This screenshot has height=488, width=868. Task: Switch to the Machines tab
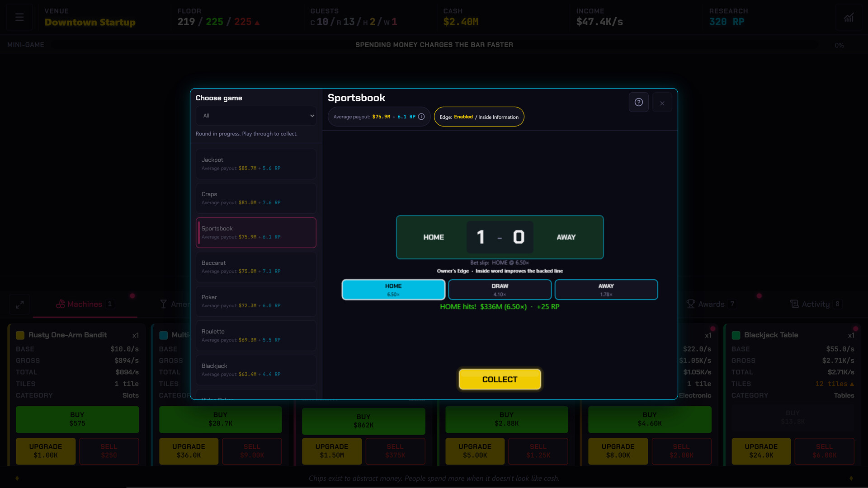tap(85, 304)
